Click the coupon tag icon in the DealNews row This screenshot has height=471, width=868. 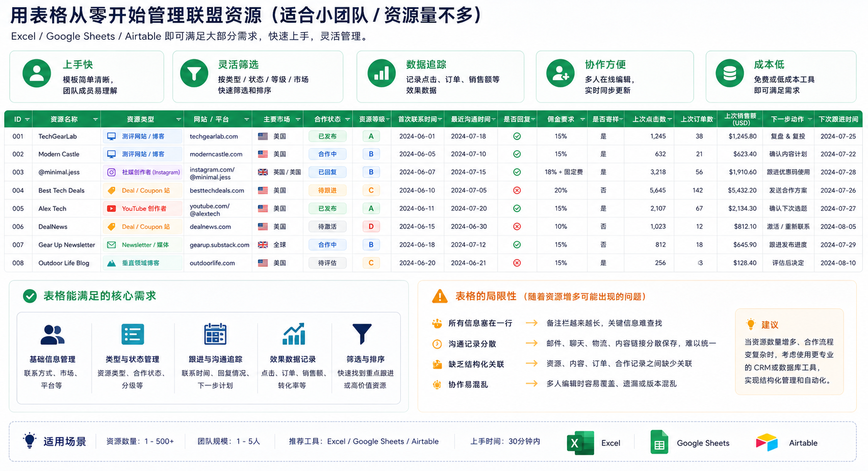[x=111, y=227]
